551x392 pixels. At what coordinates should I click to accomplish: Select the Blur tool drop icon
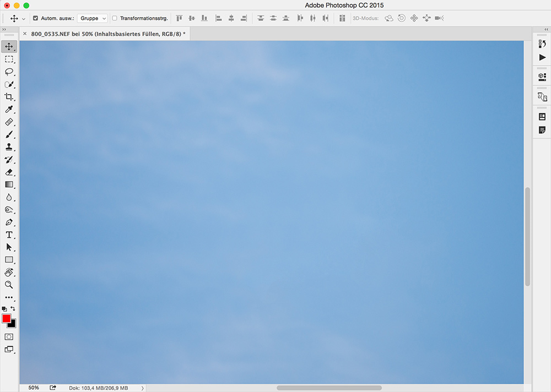(9, 197)
